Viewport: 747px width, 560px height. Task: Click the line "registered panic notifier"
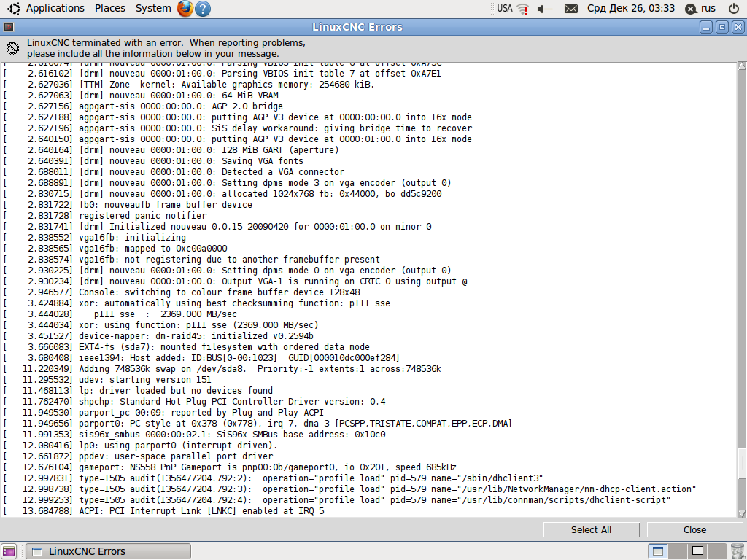[105, 216]
